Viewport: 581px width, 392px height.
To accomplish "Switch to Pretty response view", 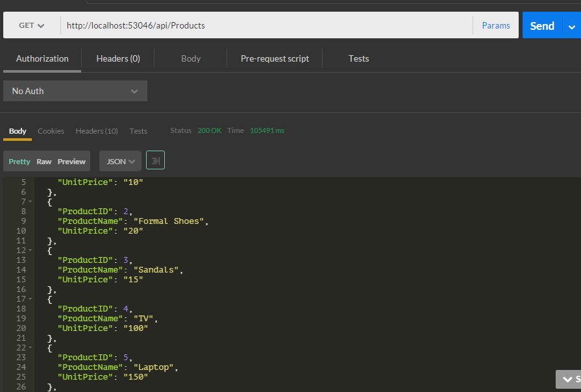I will [19, 162].
